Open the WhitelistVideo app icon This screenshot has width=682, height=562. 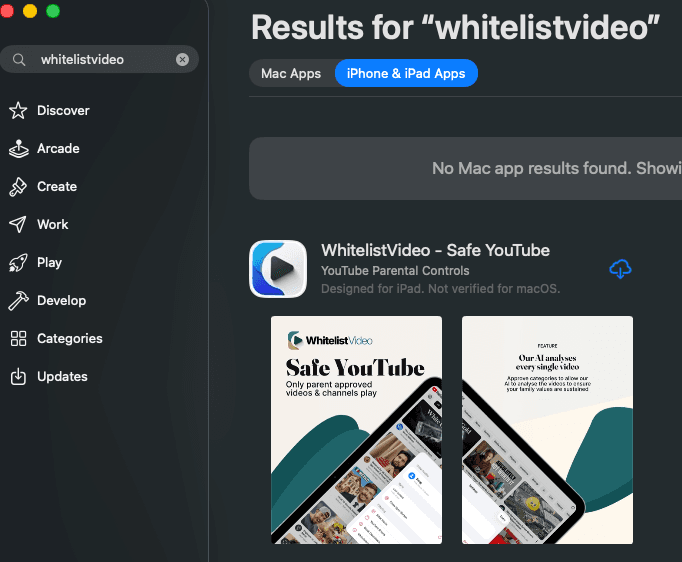pyautogui.click(x=278, y=269)
